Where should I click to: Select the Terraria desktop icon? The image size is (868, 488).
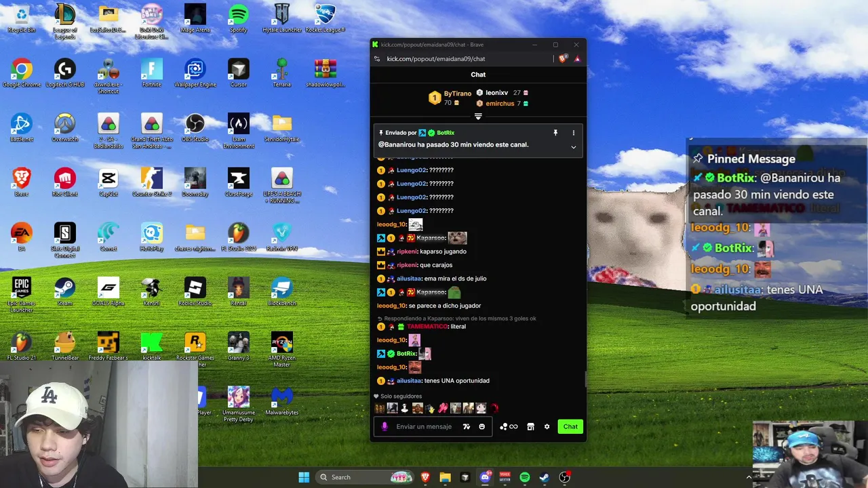282,73
